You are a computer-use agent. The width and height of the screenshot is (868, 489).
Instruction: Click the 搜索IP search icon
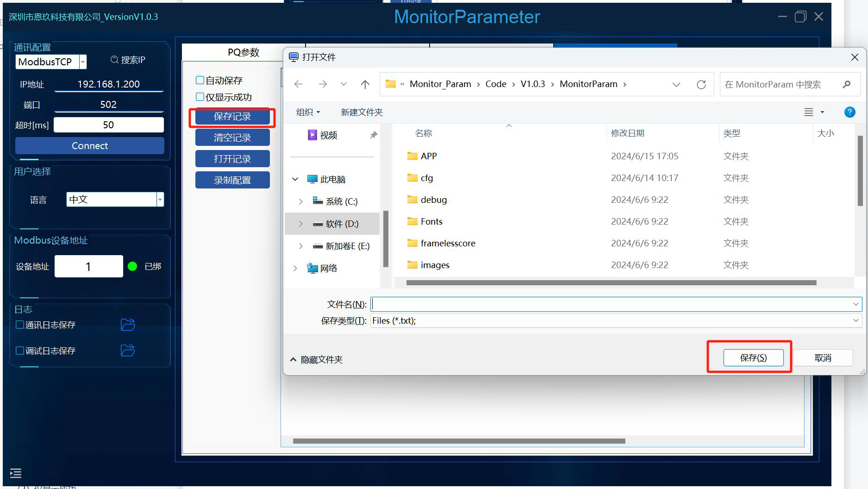[x=114, y=60]
